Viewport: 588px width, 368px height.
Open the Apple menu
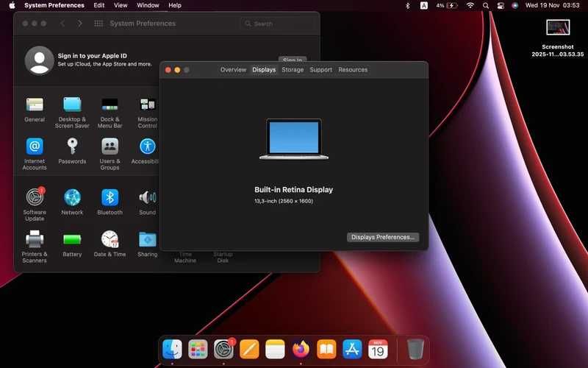[x=12, y=5]
